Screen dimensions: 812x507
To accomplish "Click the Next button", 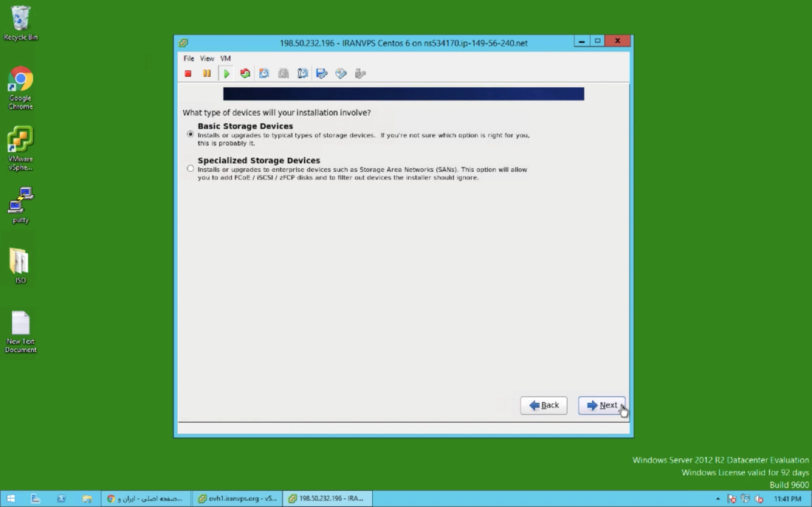I will click(x=601, y=405).
